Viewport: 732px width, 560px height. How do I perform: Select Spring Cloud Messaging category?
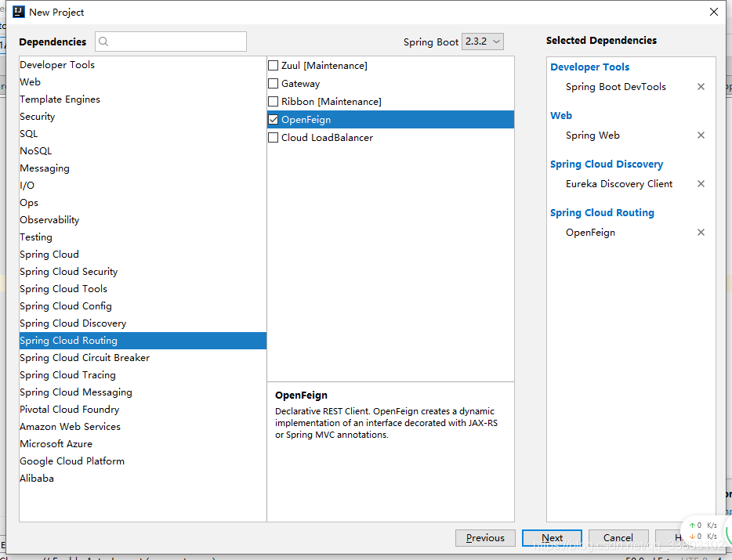tap(143, 392)
